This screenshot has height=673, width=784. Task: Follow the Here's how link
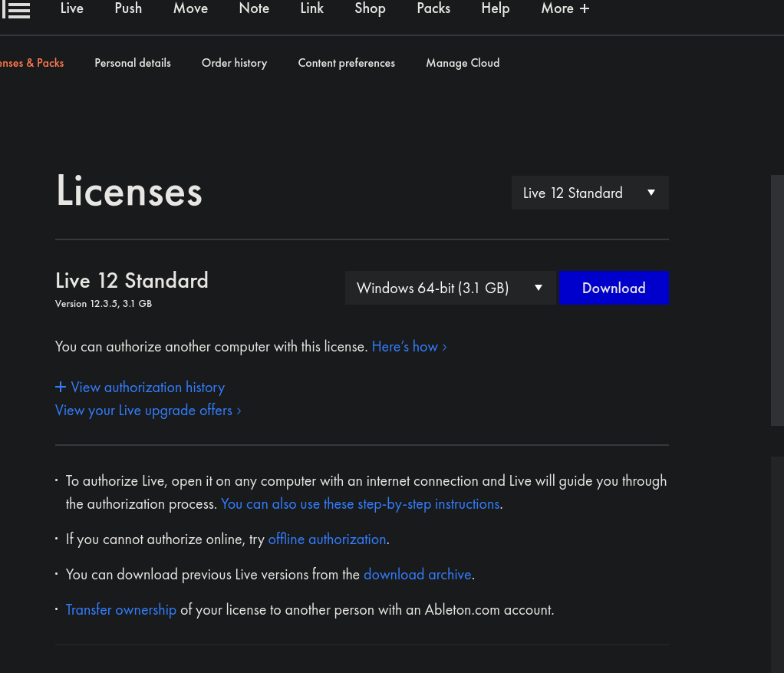409,347
